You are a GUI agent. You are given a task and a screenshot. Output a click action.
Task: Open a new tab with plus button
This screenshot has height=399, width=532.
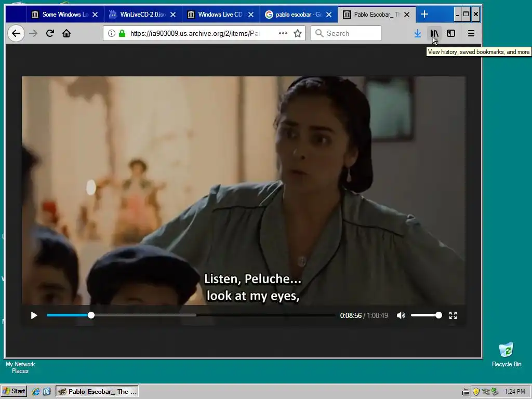pos(424,14)
